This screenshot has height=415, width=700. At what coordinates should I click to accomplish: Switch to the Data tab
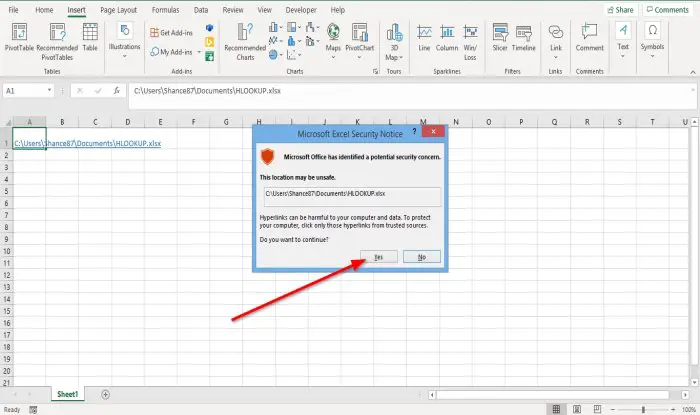[x=201, y=10]
